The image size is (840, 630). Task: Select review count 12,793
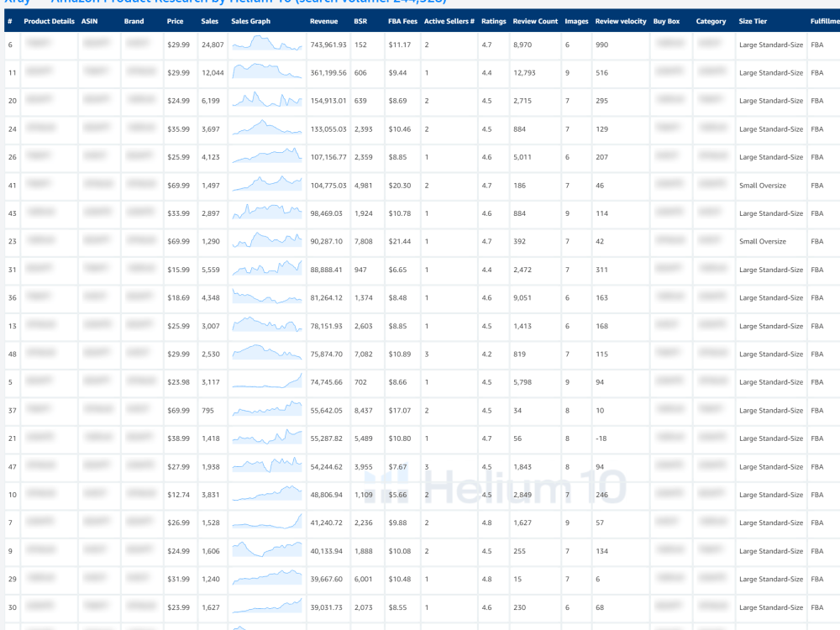tap(524, 73)
